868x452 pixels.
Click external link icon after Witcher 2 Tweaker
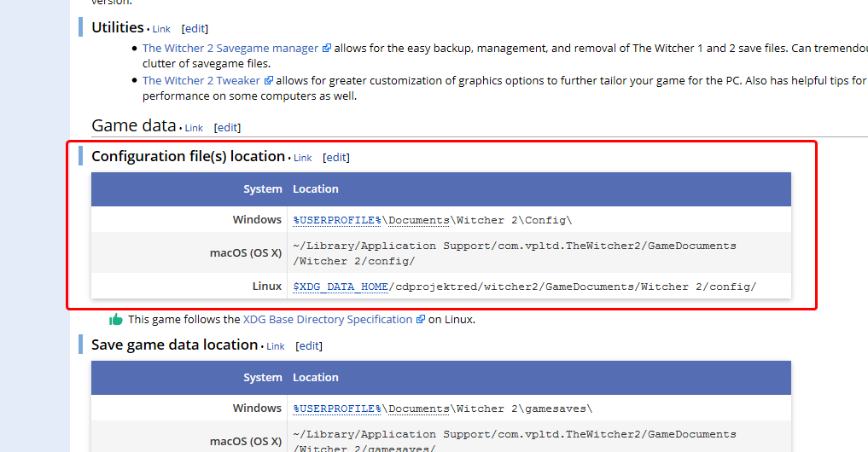coord(268,81)
